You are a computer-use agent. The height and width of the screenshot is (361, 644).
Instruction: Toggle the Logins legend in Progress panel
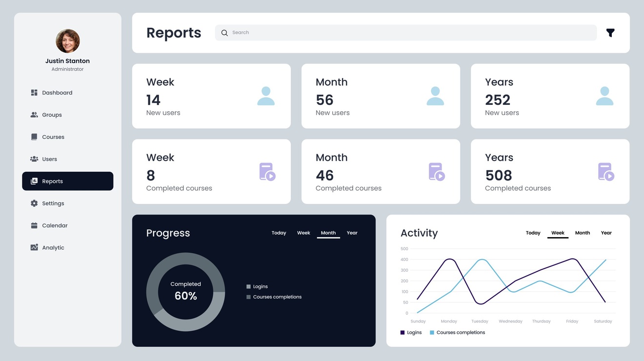point(249,286)
